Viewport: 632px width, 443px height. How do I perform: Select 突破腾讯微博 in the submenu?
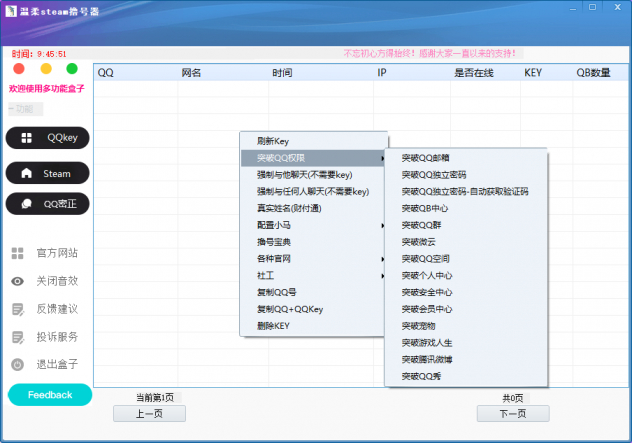pyautogui.click(x=466, y=359)
